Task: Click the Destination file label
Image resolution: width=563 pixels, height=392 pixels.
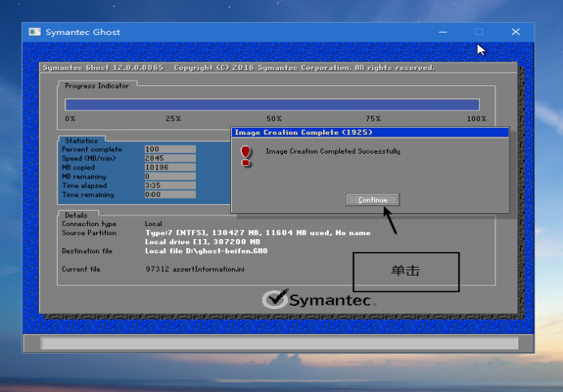Action: (87, 251)
